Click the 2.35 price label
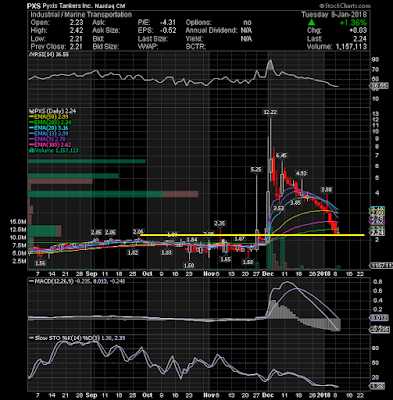Viewport: 393px width, 400px height. pos(220,223)
